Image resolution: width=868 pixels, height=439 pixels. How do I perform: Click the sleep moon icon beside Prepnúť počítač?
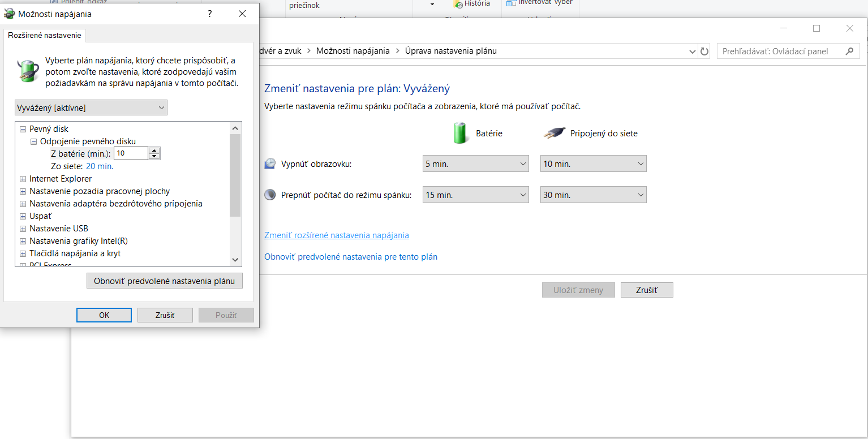point(270,195)
